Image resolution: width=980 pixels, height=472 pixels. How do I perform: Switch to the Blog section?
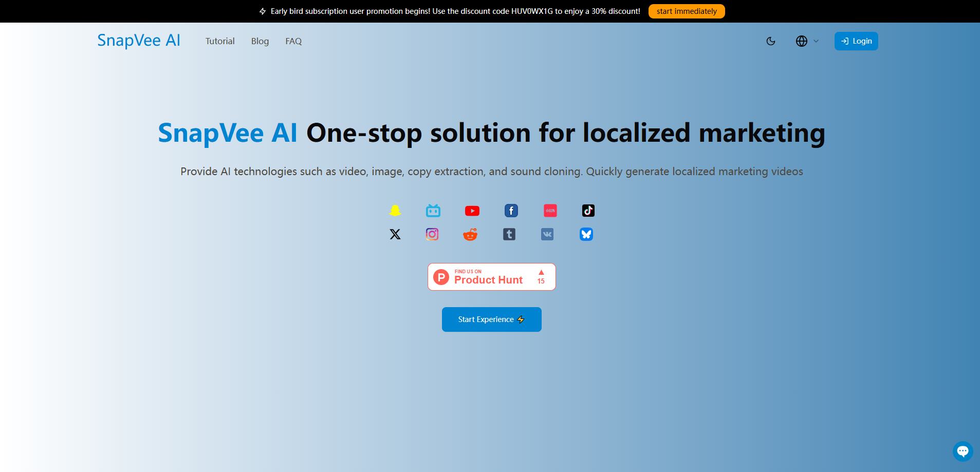tap(260, 41)
